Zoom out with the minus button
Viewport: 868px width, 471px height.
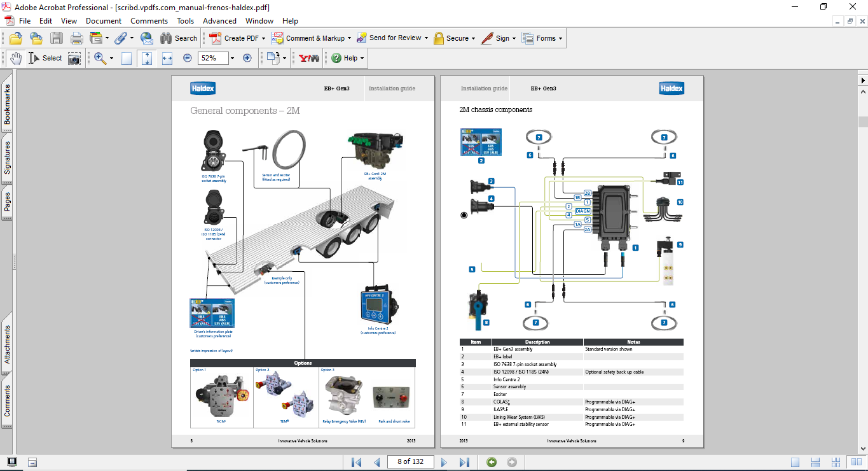coord(188,58)
